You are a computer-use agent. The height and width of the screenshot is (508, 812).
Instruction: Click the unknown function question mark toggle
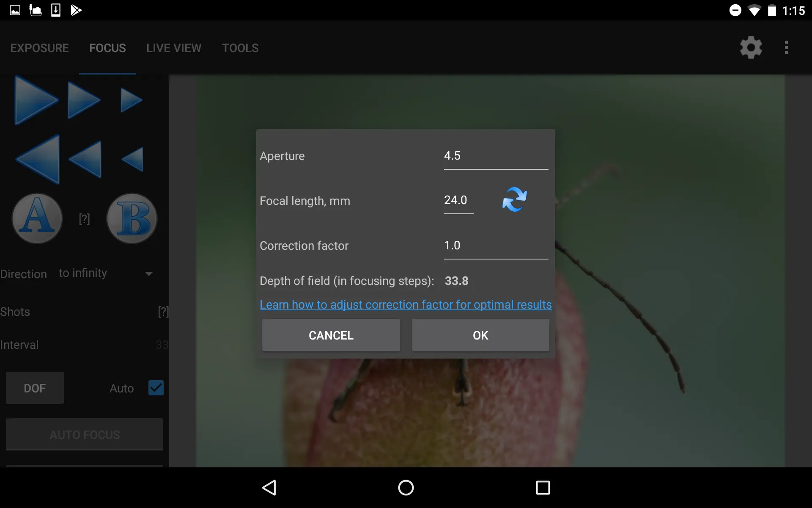(x=85, y=219)
